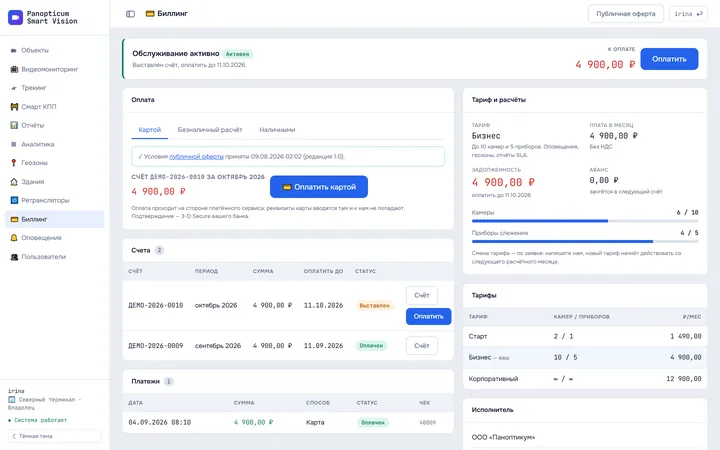Open Геозоны pin icon in sidebar

pyautogui.click(x=14, y=163)
